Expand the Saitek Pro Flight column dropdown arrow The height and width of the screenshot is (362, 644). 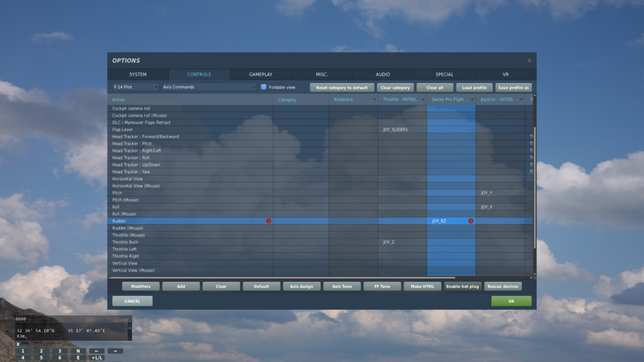tap(472, 99)
